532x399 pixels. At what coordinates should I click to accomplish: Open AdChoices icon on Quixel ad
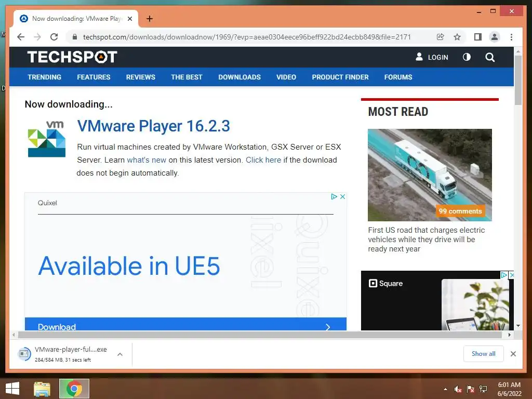pyautogui.click(x=334, y=196)
